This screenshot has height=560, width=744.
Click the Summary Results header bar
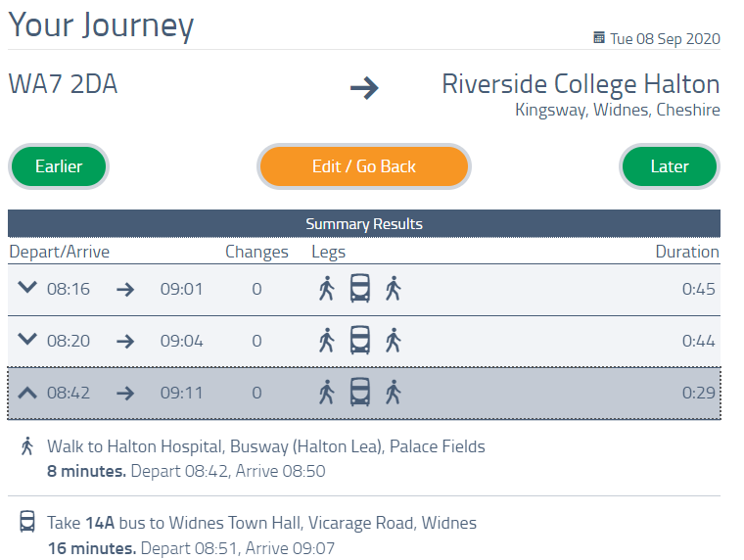364,224
